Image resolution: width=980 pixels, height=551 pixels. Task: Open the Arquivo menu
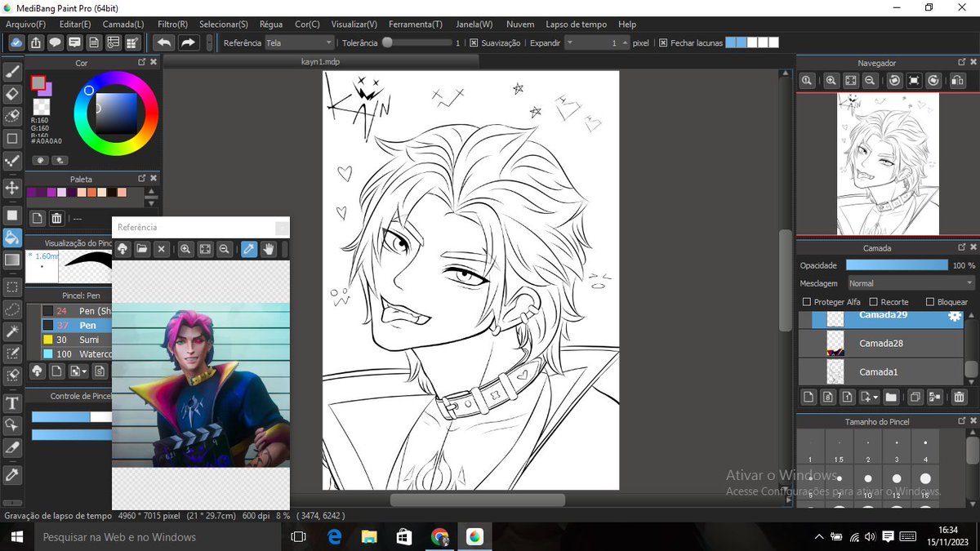(25, 24)
